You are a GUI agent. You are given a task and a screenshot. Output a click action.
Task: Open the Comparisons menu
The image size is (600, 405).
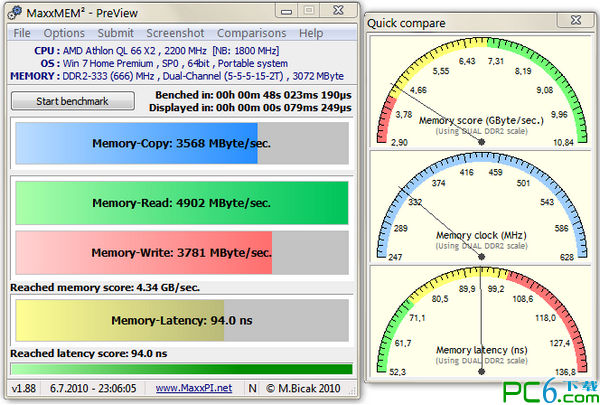pos(251,33)
